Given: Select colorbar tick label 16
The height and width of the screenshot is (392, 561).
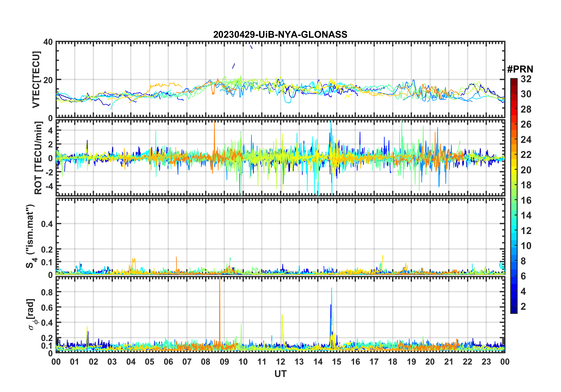Looking at the screenshot, I should point(526,200).
